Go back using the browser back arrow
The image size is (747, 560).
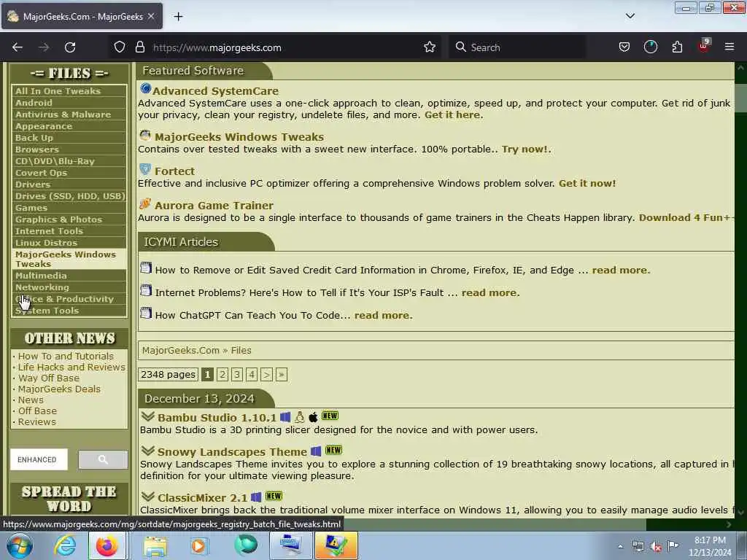coord(18,47)
